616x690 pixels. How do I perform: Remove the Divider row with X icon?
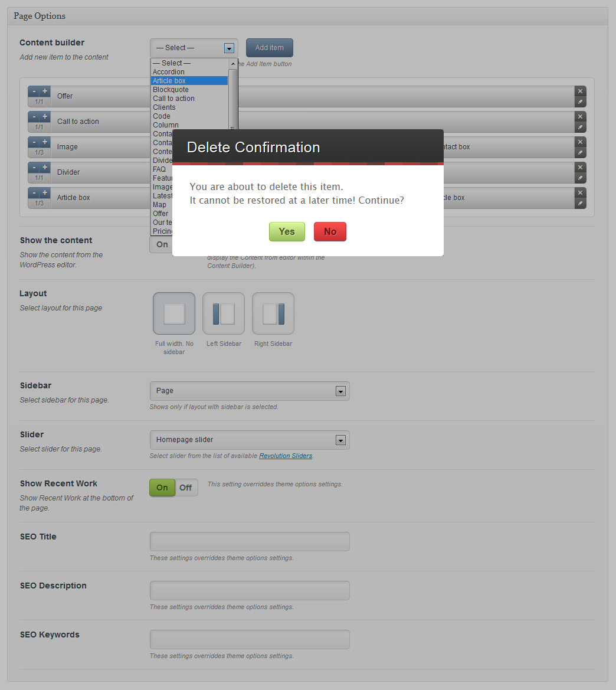580,167
